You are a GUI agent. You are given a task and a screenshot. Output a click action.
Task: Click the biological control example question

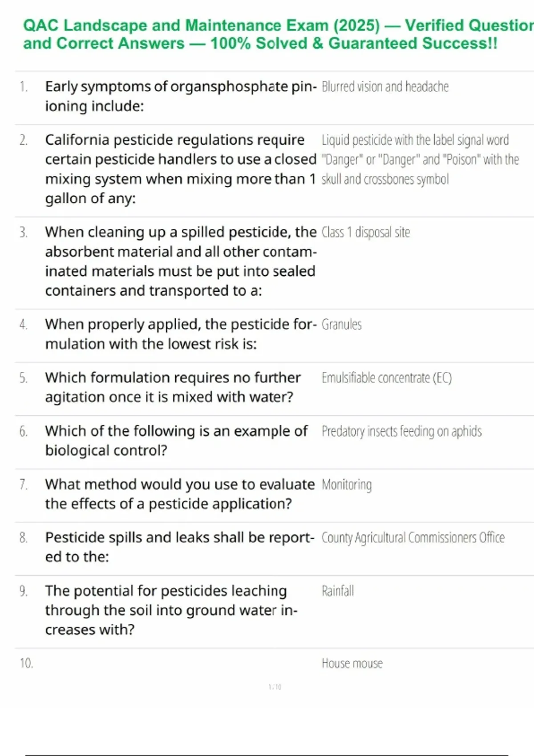pyautogui.click(x=176, y=441)
